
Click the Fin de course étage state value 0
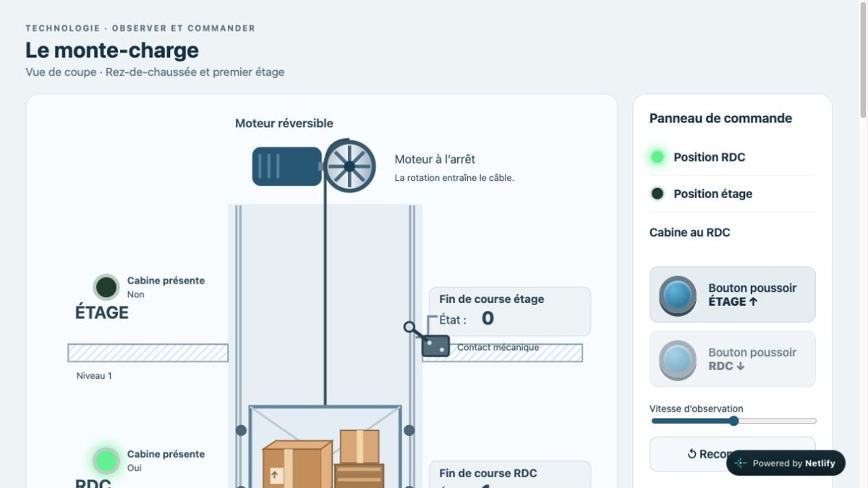tap(488, 318)
